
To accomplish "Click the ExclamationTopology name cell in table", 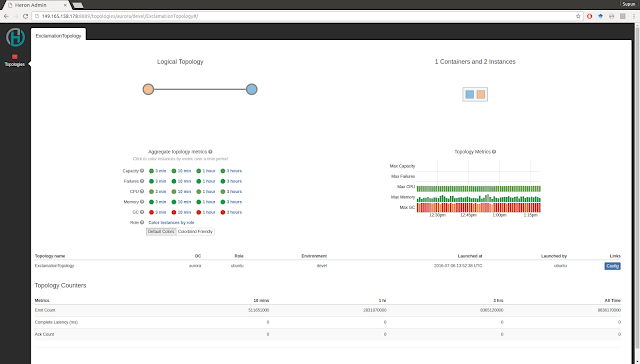I will tap(54, 266).
